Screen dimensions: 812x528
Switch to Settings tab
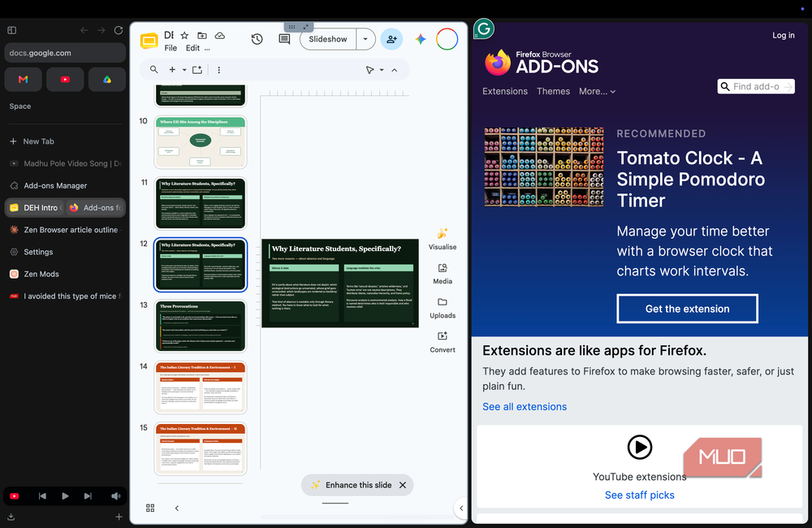pos(65,252)
